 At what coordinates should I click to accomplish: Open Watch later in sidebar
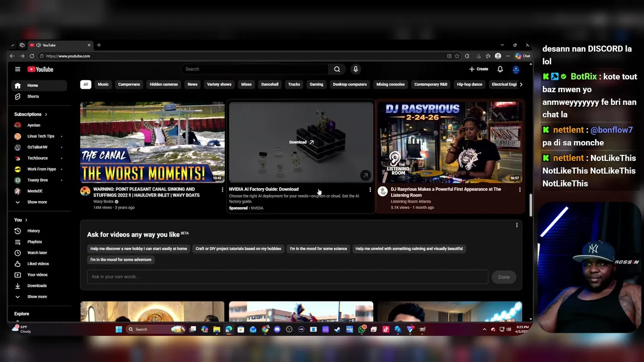(x=38, y=253)
